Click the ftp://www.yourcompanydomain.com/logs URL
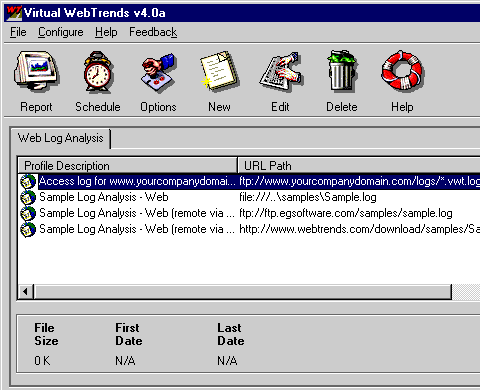 [x=359, y=181]
